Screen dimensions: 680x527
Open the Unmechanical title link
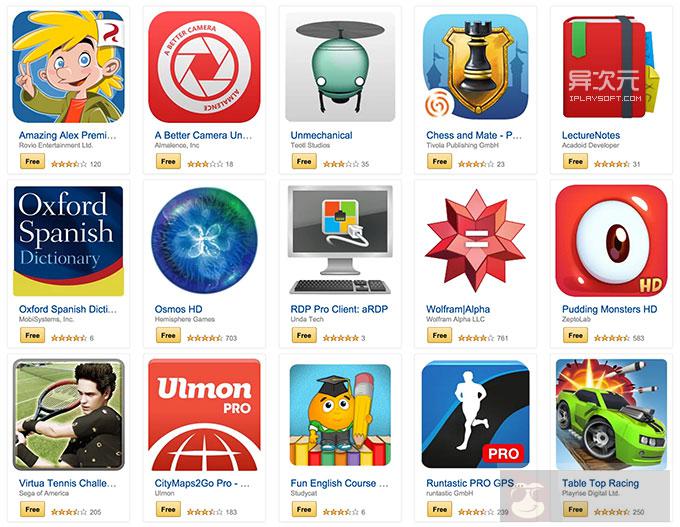(321, 135)
